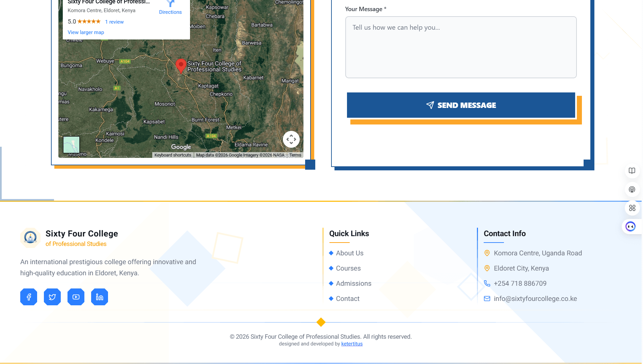Click the Send Message button
Screen dimensions: 643x364
point(461,105)
